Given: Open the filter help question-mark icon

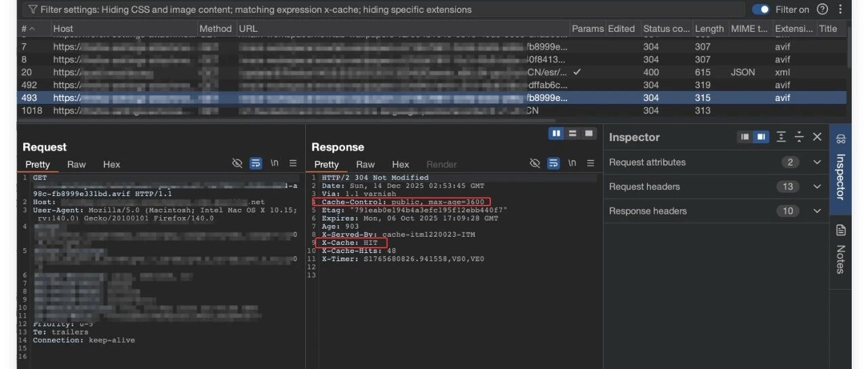Looking at the screenshot, I should click(x=823, y=9).
